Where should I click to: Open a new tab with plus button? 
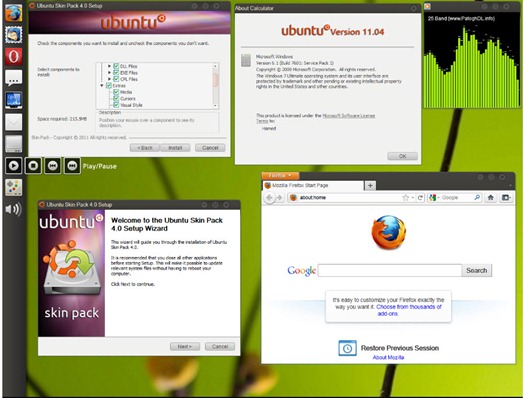pos(370,185)
